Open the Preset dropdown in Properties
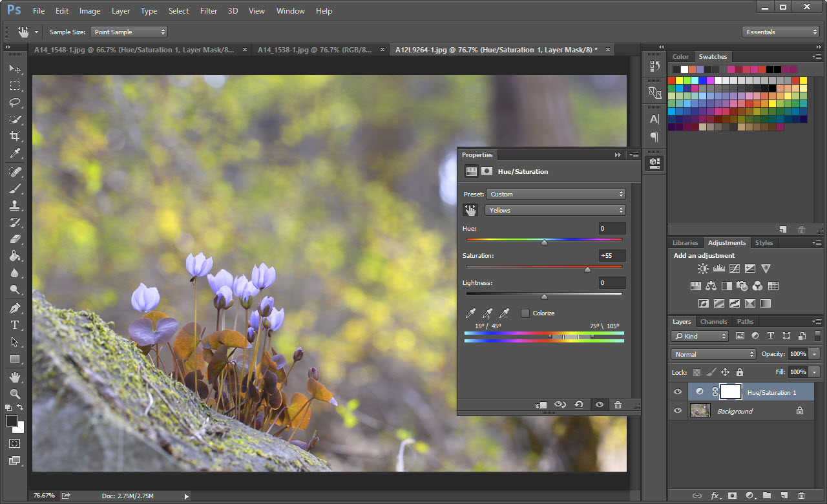This screenshot has width=827, height=504. (x=556, y=194)
